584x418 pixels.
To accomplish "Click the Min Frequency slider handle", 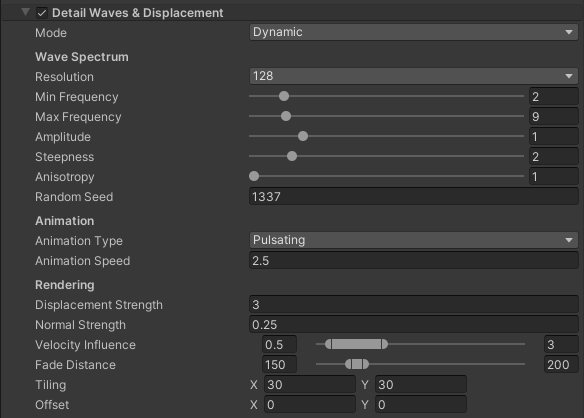I will click(284, 96).
